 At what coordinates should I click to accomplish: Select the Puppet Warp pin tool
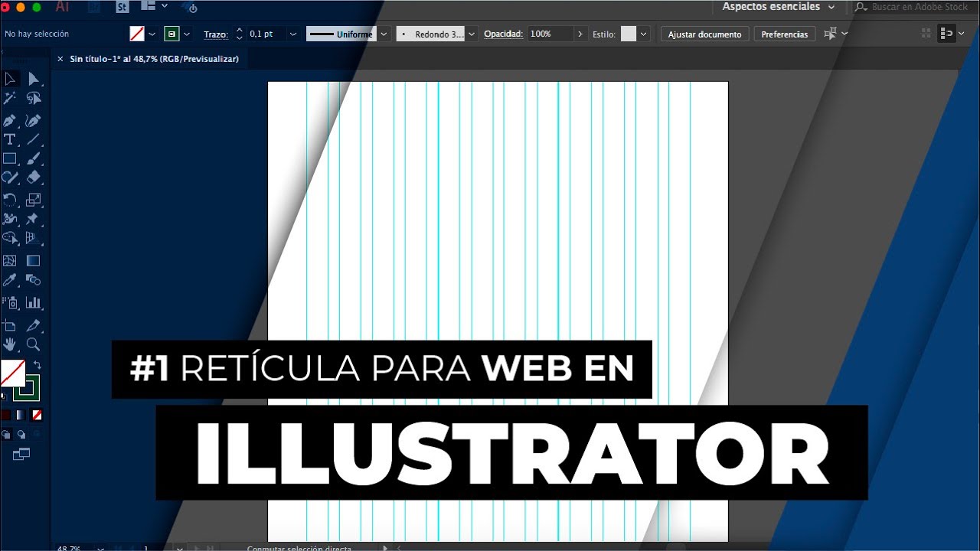(x=34, y=219)
